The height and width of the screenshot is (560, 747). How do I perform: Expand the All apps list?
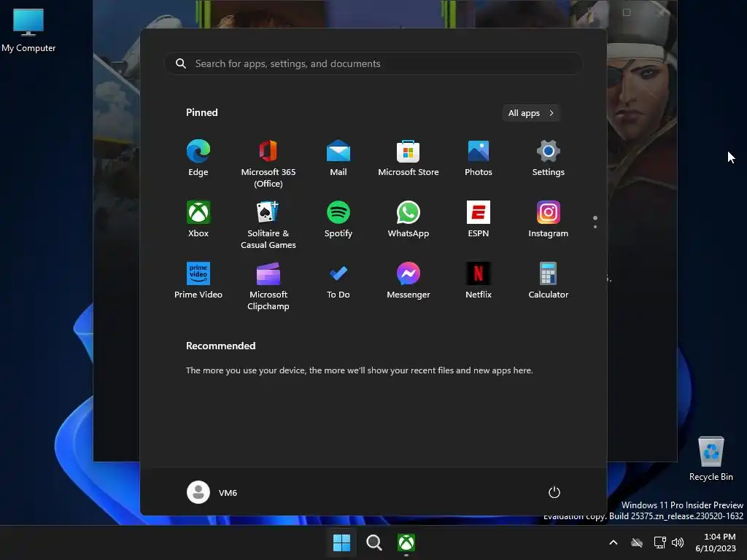click(531, 113)
